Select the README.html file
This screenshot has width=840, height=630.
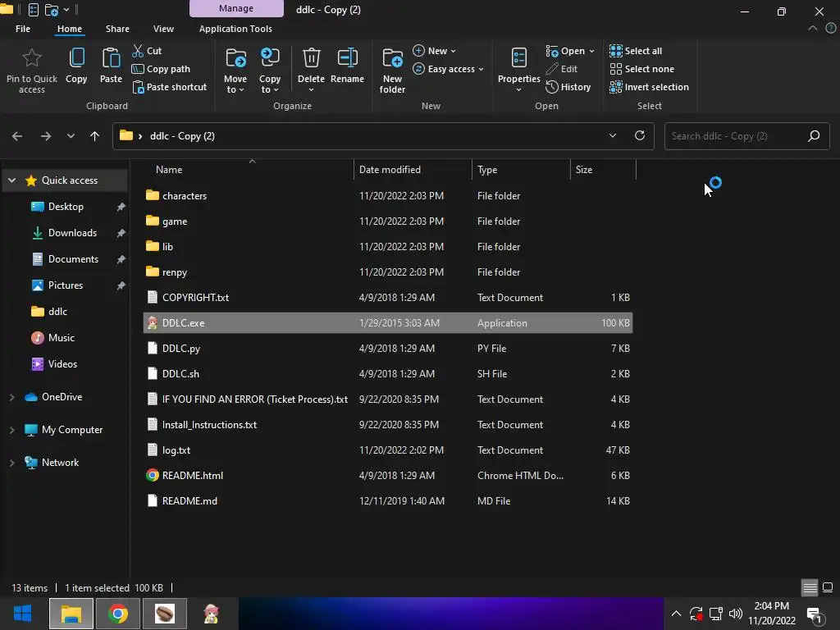click(388, 476)
